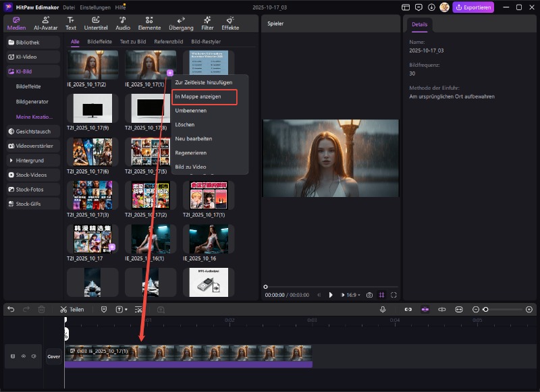Select the T2I_2025_10_17(9) monitor thumbnail
Screen dimensions: 540x392
(92, 108)
